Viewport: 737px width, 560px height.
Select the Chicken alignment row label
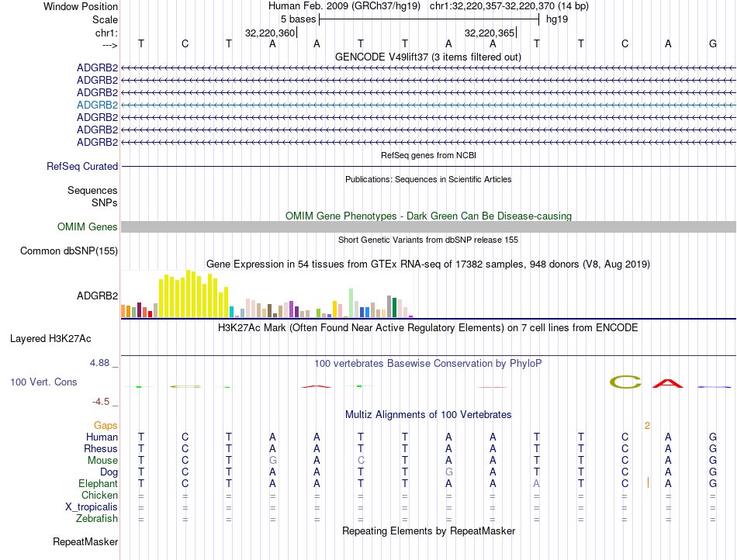point(99,495)
